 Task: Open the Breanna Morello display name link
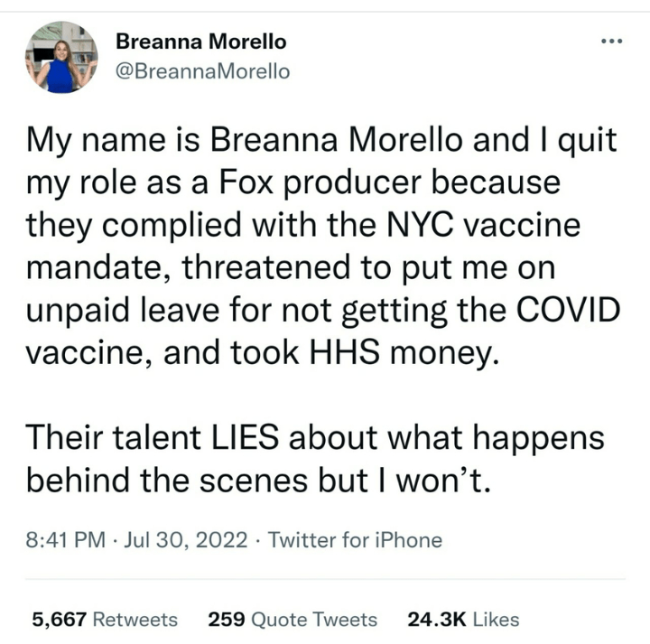pyautogui.click(x=201, y=42)
